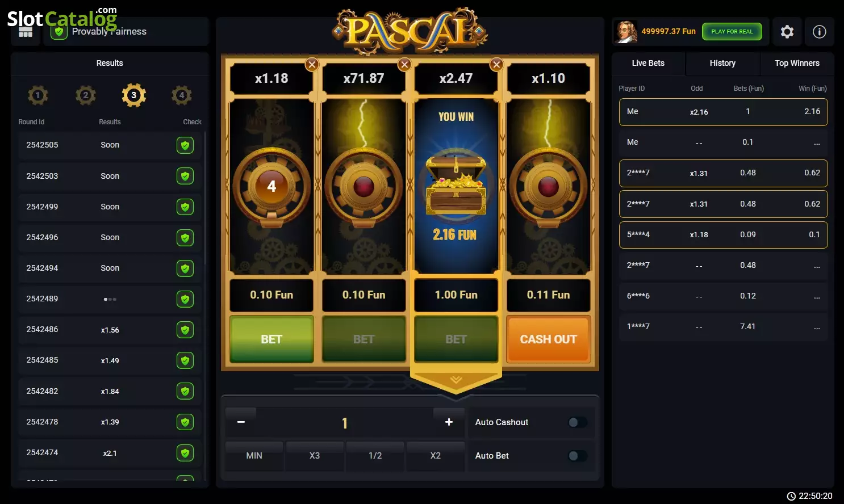This screenshot has width=844, height=504.
Task: Collapse the bet panel chevron arrow
Action: [x=456, y=380]
